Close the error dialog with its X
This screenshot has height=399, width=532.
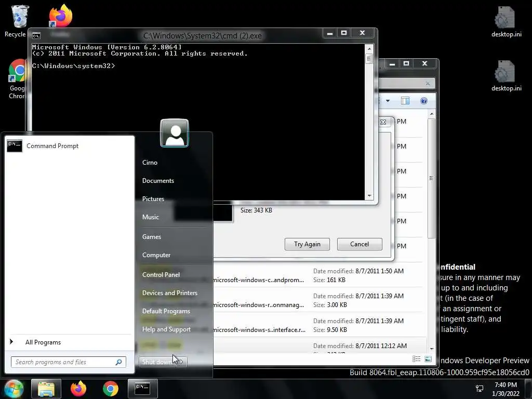coord(383,122)
